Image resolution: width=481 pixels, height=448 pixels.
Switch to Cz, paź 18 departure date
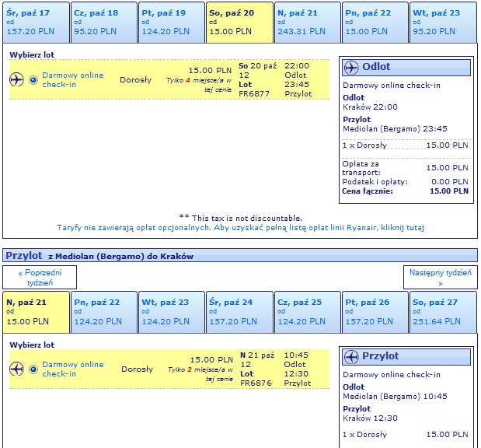(104, 23)
